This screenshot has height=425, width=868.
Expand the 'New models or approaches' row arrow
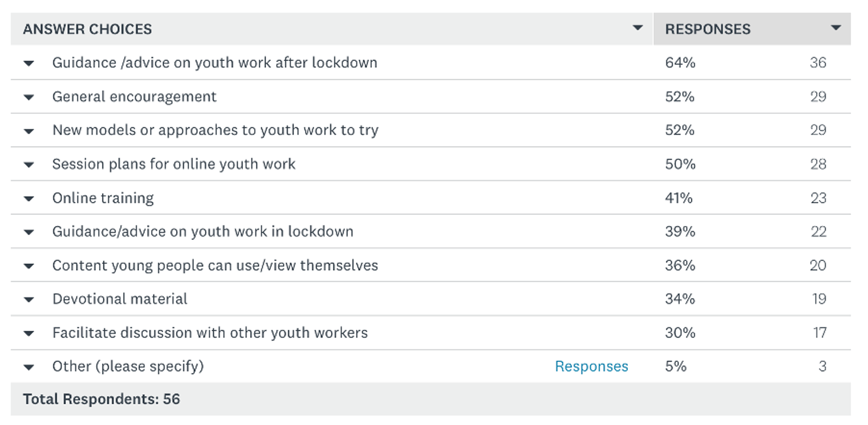pos(29,131)
